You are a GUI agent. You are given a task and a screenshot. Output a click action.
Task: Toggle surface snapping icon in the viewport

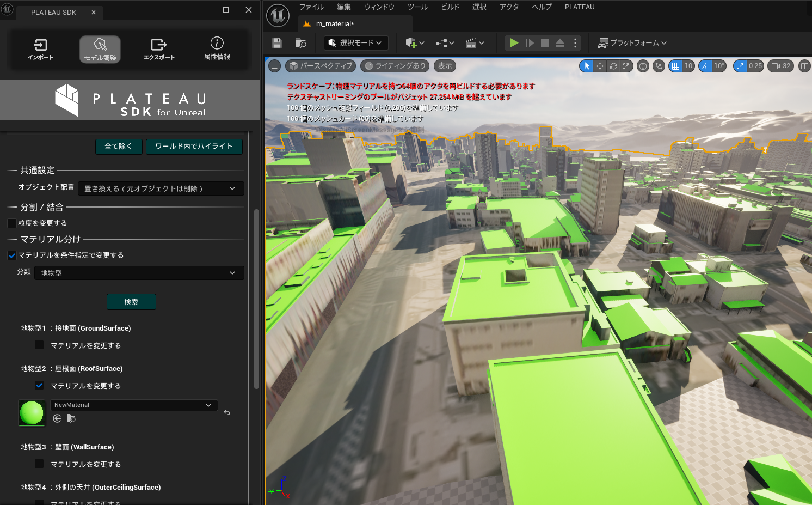click(x=659, y=65)
